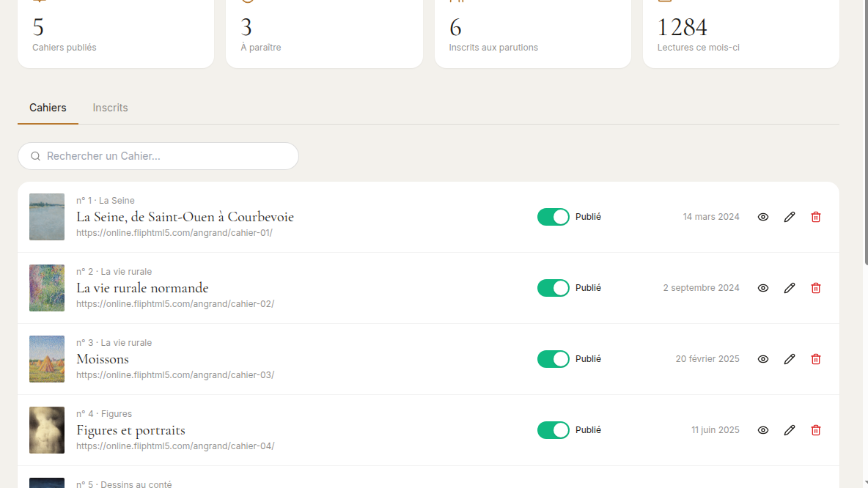Switch off Publié for Moissons
The height and width of the screenshot is (488, 868).
tap(553, 359)
